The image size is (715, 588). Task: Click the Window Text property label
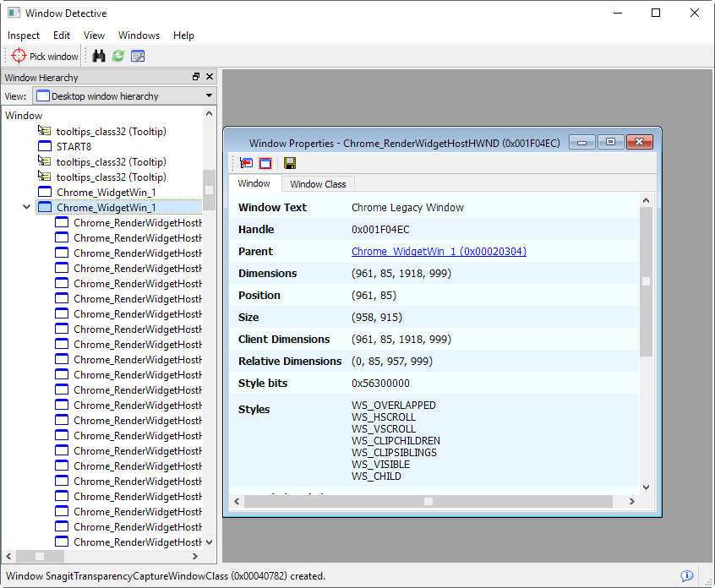[272, 207]
